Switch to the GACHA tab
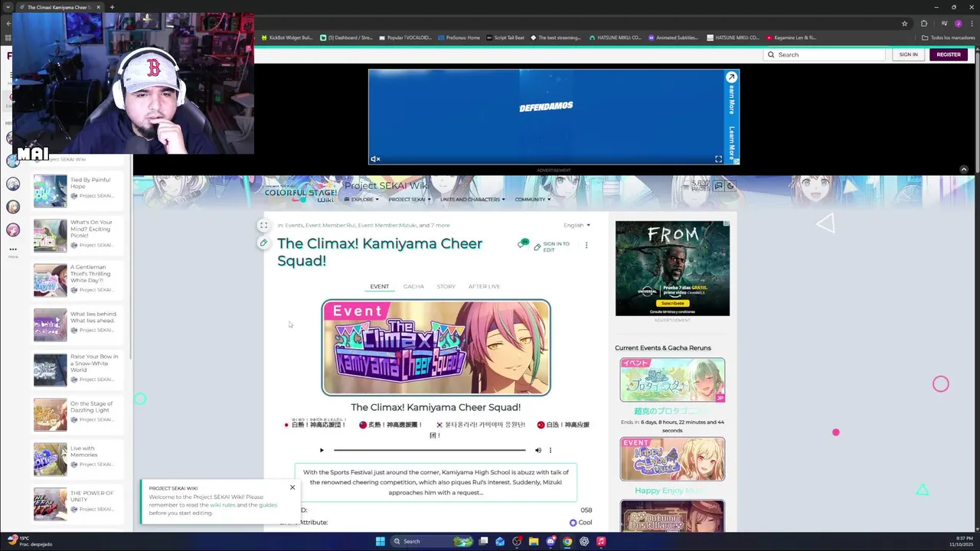The width and height of the screenshot is (980, 551). pyautogui.click(x=413, y=286)
